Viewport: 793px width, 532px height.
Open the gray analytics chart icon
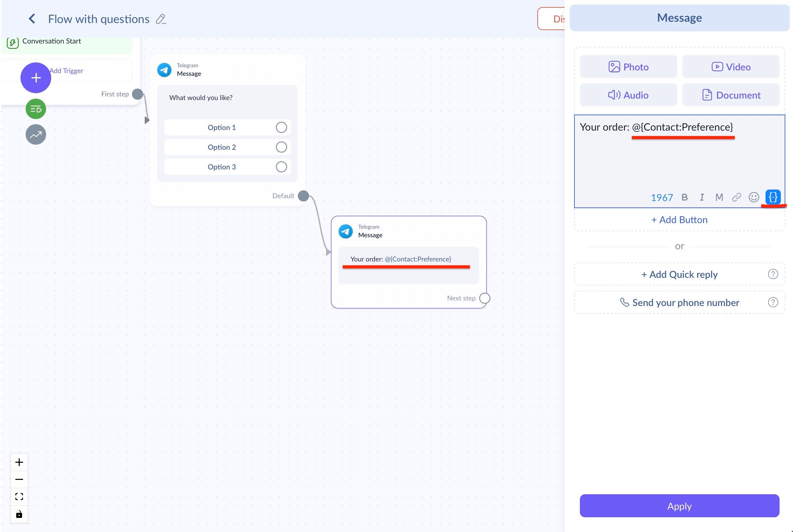[36, 135]
